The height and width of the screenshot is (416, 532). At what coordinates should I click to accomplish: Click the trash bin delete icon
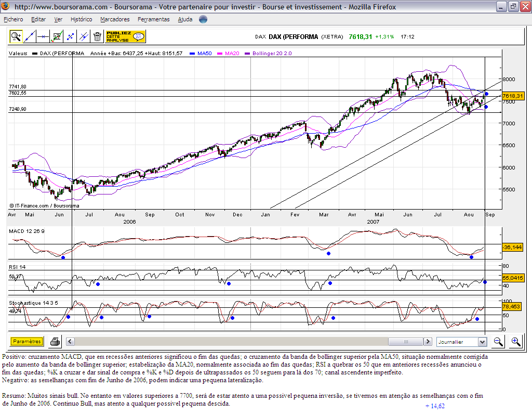click(x=97, y=36)
